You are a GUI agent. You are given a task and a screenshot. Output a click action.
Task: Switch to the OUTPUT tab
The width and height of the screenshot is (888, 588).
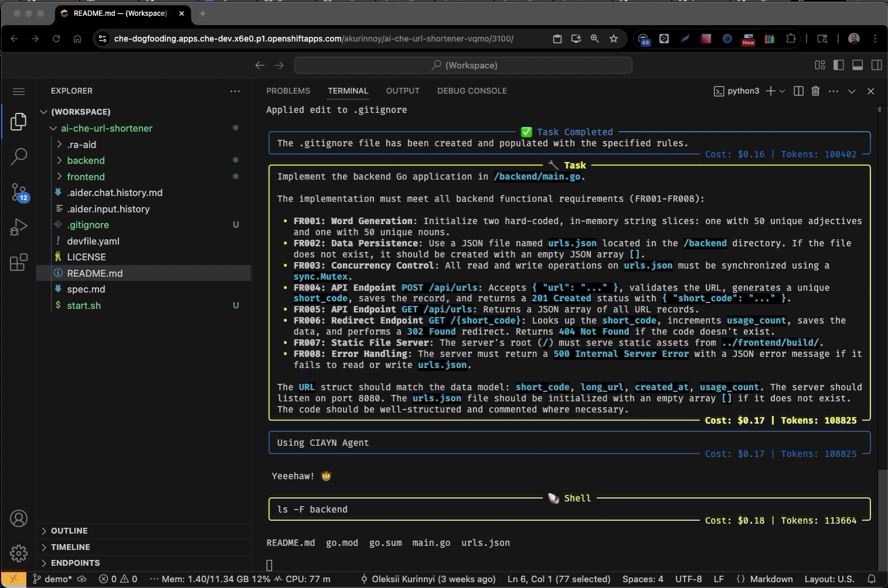click(403, 91)
